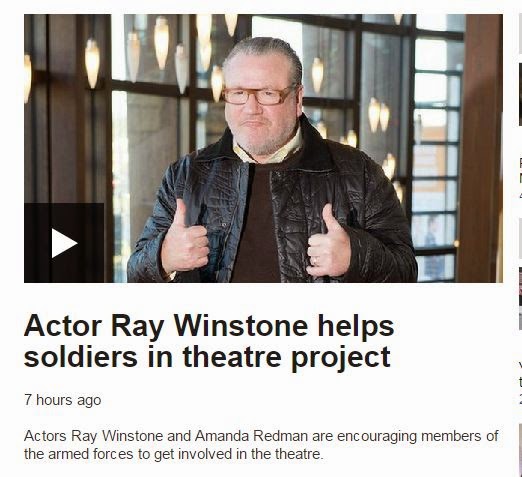The height and width of the screenshot is (477, 522).
Task: Click the cut-off sidebar headline below top thumbnail
Action: (x=520, y=171)
